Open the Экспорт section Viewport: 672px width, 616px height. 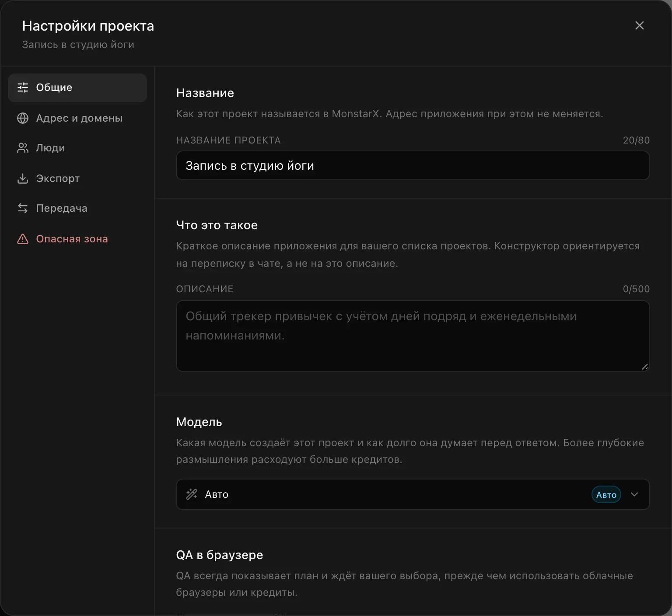tap(77, 178)
